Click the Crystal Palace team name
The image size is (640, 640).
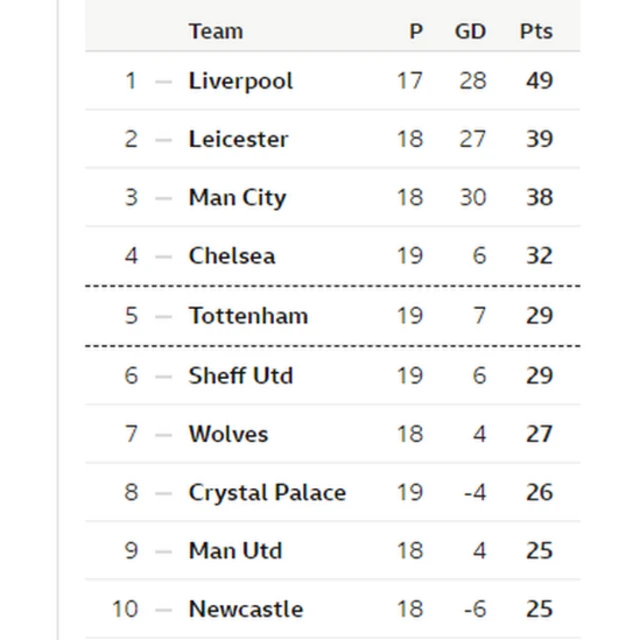click(267, 493)
